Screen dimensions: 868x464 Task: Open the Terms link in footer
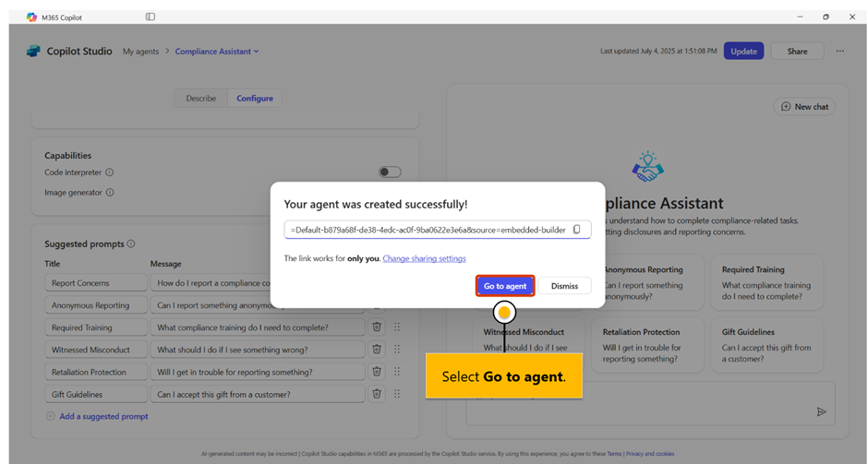click(x=614, y=454)
